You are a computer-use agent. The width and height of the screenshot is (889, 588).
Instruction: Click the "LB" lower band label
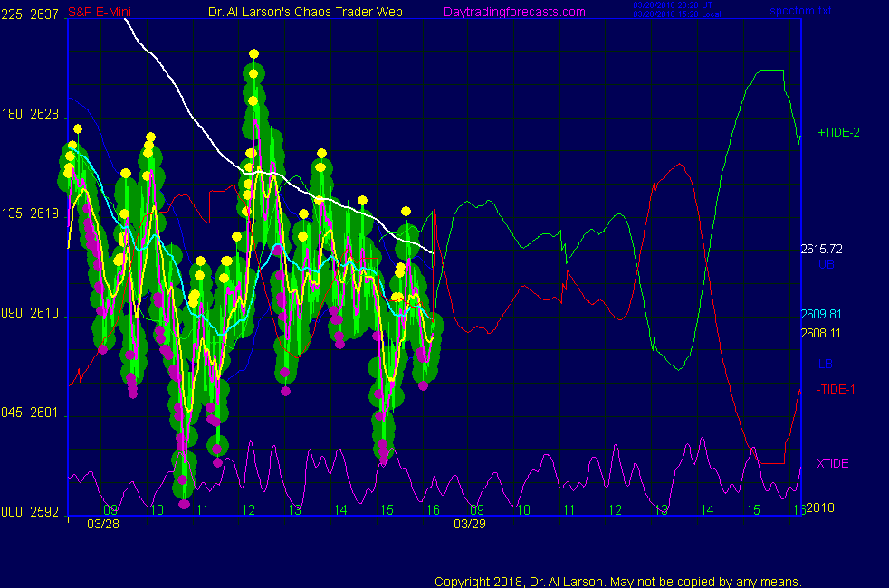(x=825, y=364)
